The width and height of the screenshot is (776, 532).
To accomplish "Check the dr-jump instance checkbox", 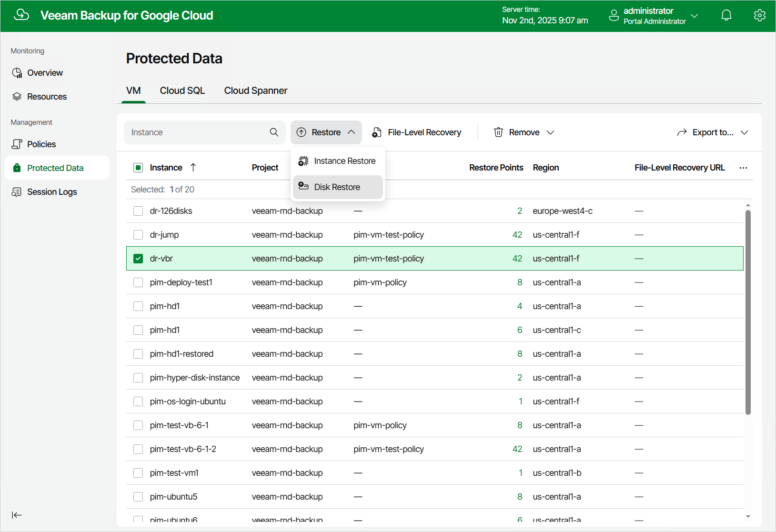I will [138, 235].
